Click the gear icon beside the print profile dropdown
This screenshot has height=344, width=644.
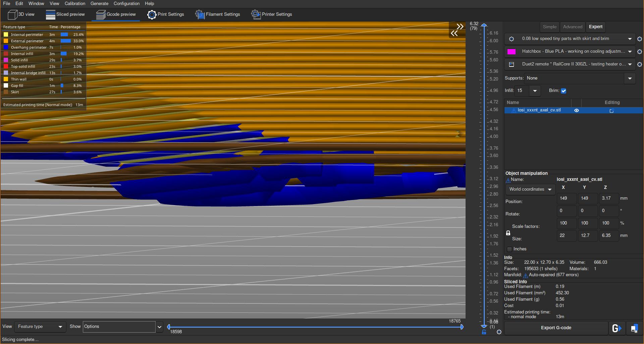tap(639, 39)
